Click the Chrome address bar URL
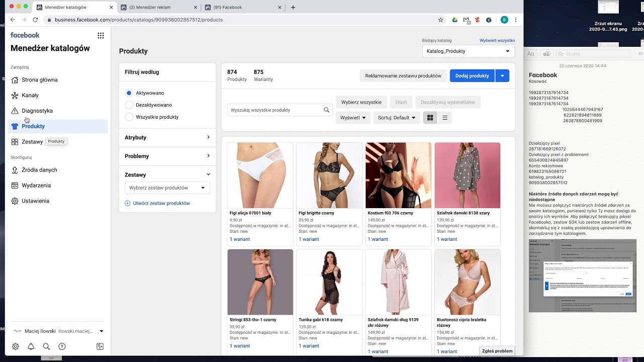The width and height of the screenshot is (644, 362). (138, 20)
